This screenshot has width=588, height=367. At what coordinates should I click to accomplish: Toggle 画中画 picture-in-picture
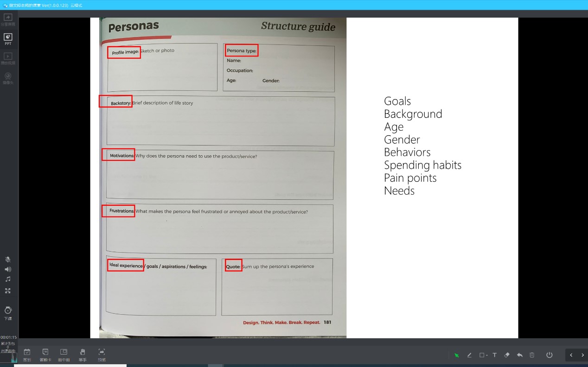pyautogui.click(x=64, y=355)
